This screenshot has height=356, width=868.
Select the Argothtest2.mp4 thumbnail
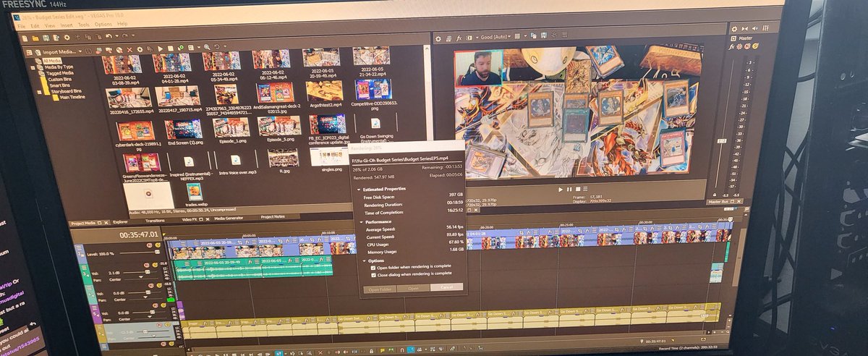coord(323,90)
